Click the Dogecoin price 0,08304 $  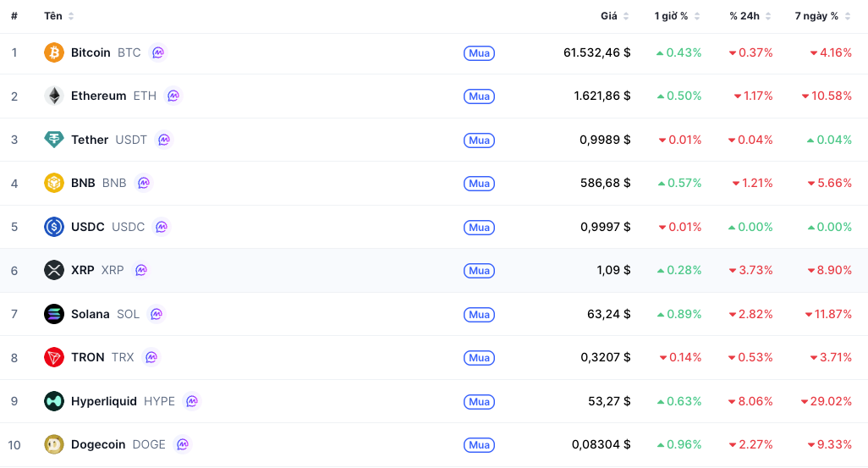[x=602, y=444]
